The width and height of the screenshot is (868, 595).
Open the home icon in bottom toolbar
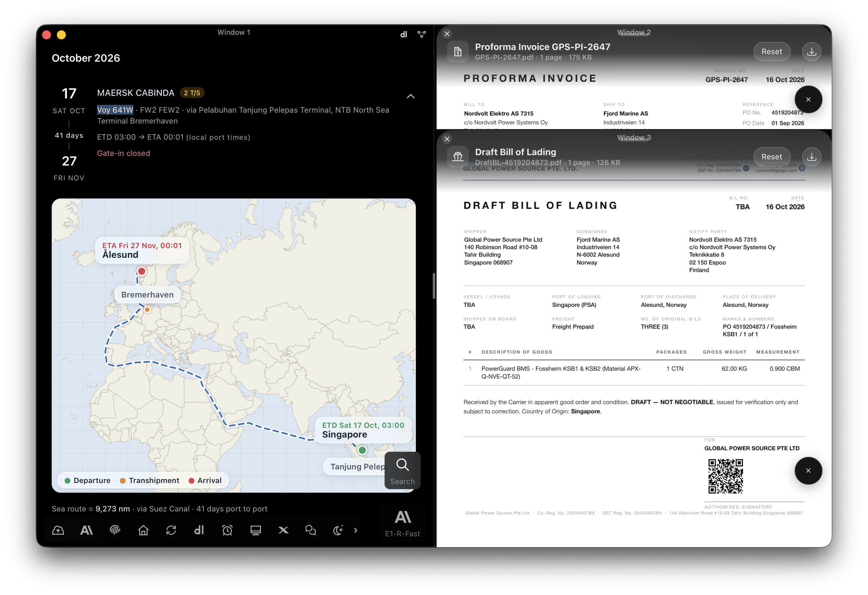(x=143, y=530)
